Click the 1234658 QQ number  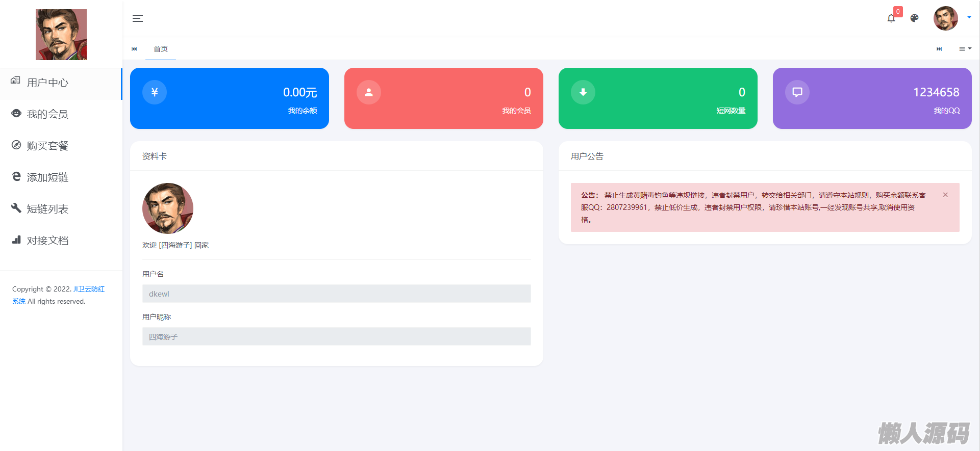click(936, 92)
